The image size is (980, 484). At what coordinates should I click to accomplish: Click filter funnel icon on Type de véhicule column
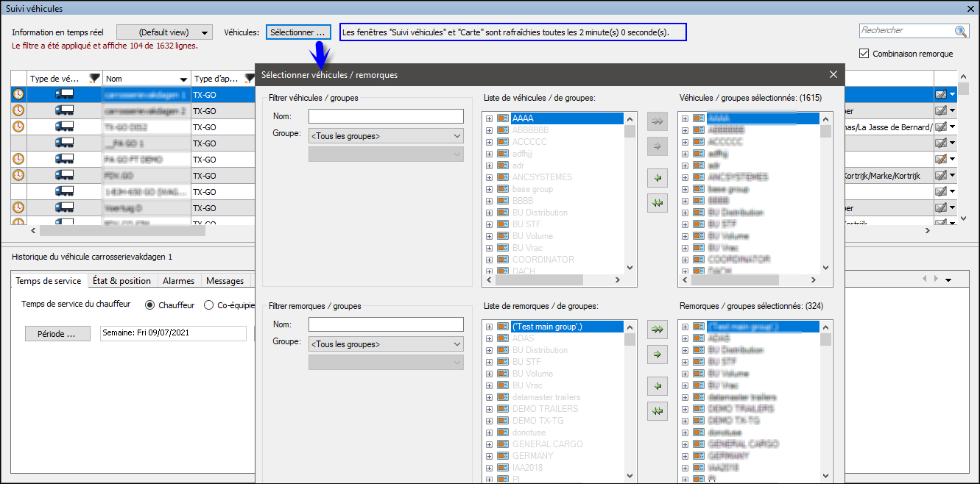click(x=94, y=79)
